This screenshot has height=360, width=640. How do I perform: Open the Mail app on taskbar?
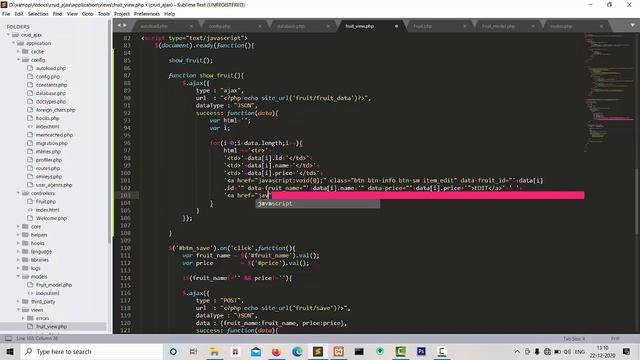[x=256, y=351]
